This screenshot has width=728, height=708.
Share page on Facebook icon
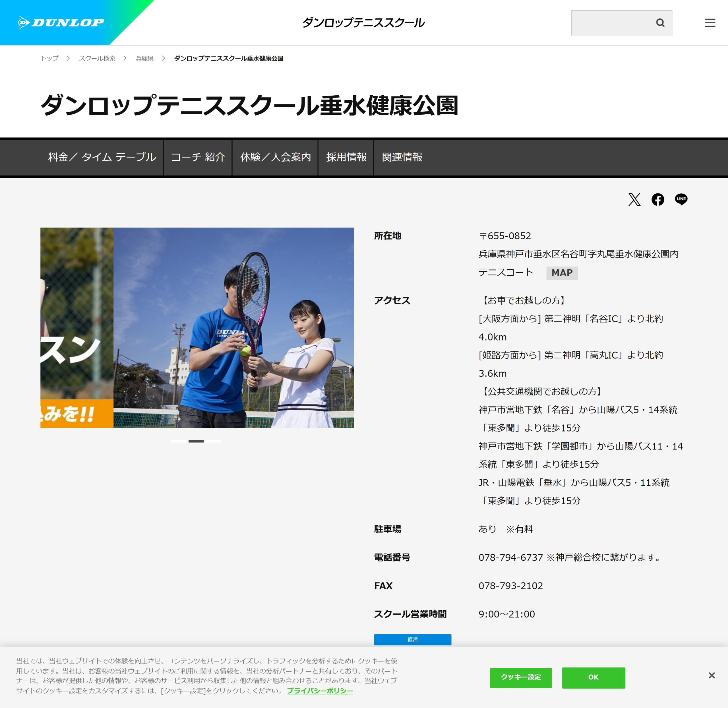[657, 199]
